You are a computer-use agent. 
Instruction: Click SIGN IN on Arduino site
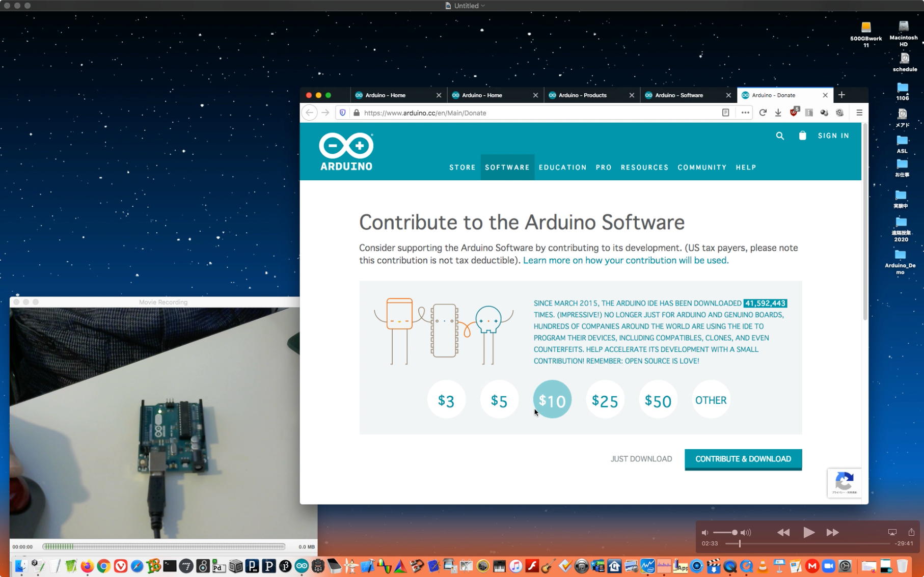tap(833, 135)
